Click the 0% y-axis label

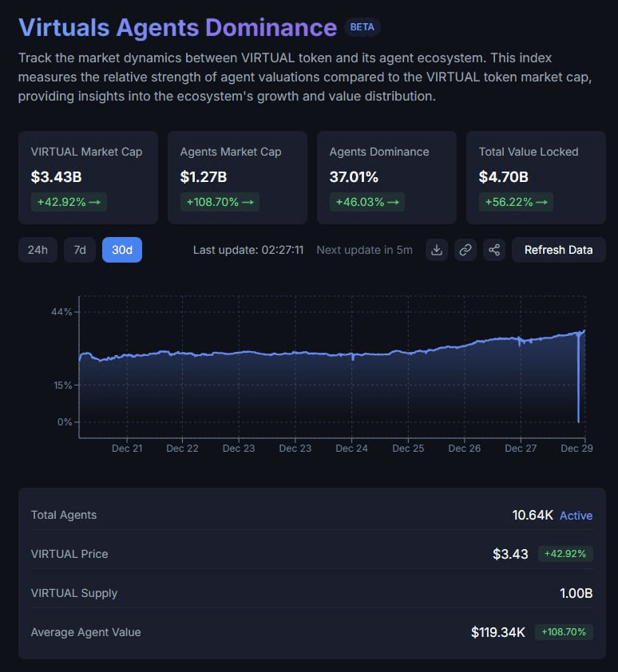[x=65, y=422]
